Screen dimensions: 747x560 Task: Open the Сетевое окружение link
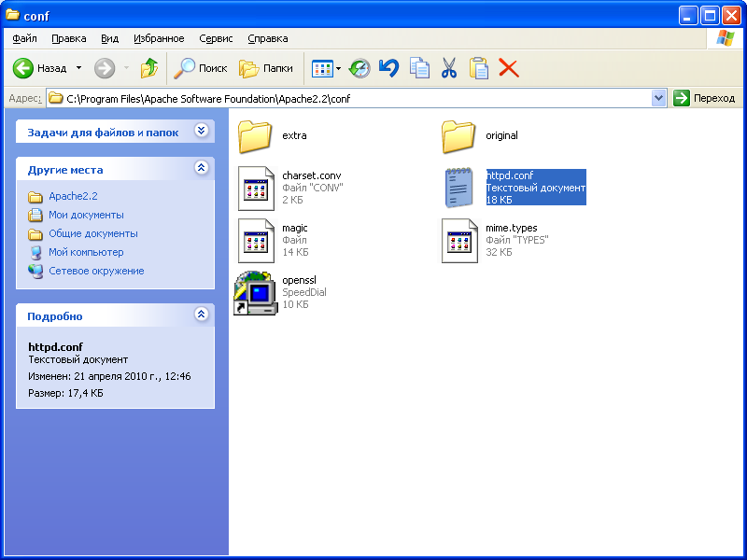pos(96,271)
